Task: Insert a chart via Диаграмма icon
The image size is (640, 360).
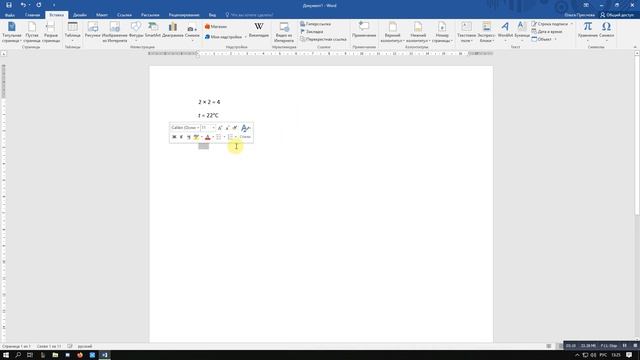Action: click(173, 31)
